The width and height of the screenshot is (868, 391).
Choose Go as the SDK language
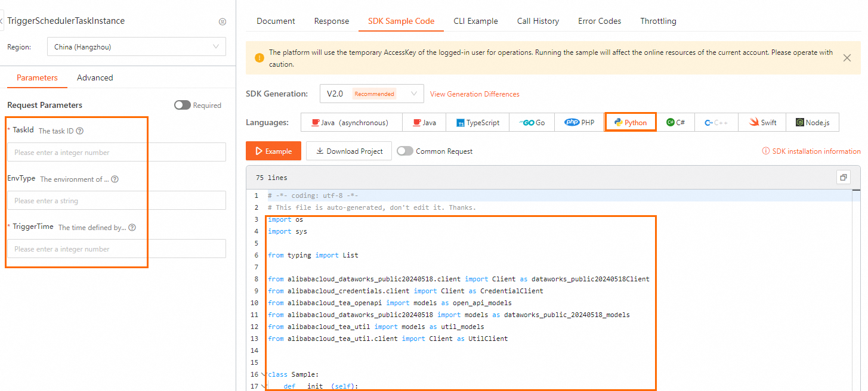click(x=532, y=122)
